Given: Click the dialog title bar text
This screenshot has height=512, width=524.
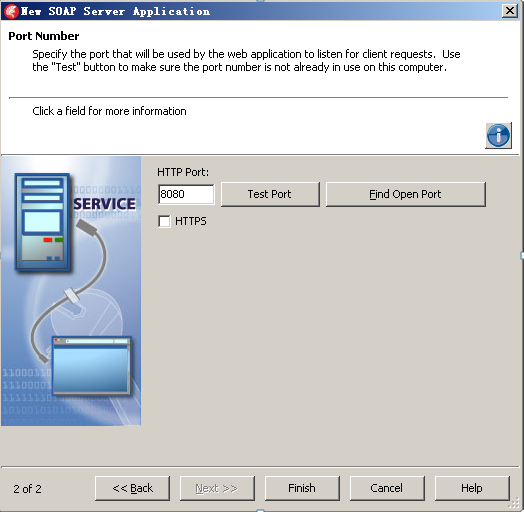Looking at the screenshot, I should (x=115, y=11).
